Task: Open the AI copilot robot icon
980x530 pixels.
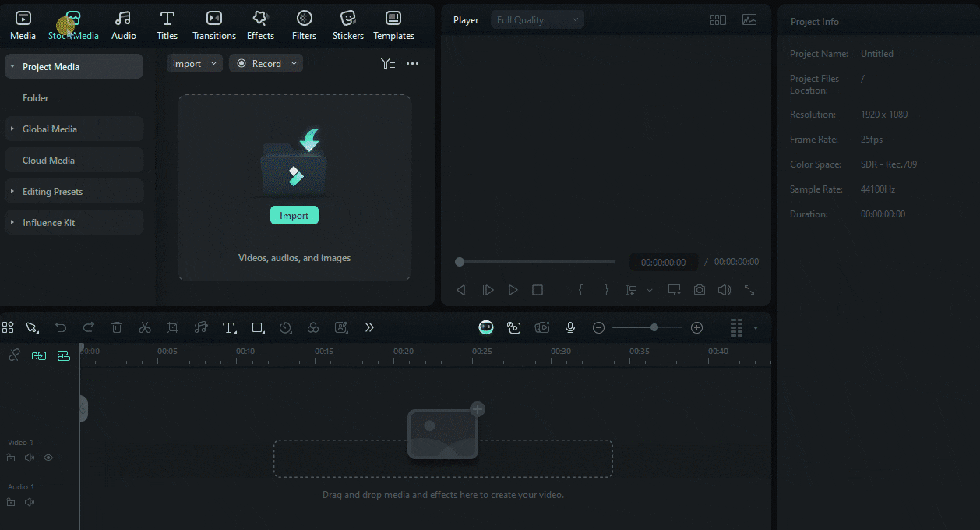Action: (x=486, y=327)
